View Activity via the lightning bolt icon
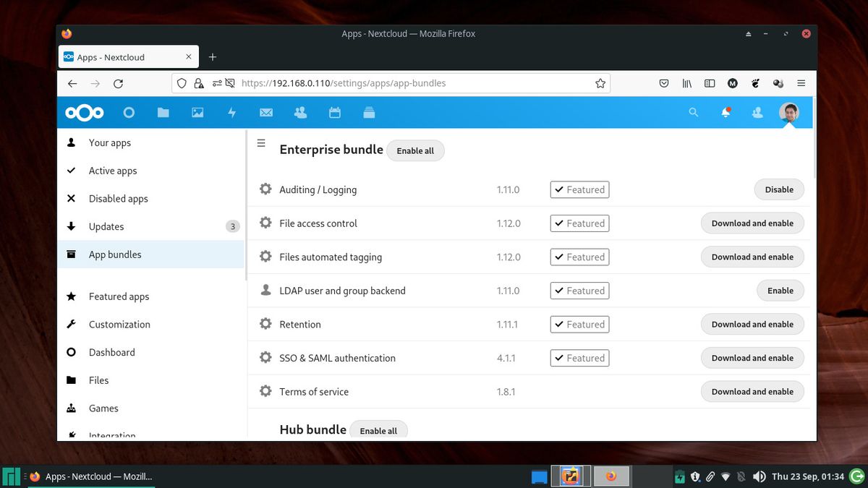This screenshot has height=488, width=868. click(231, 113)
